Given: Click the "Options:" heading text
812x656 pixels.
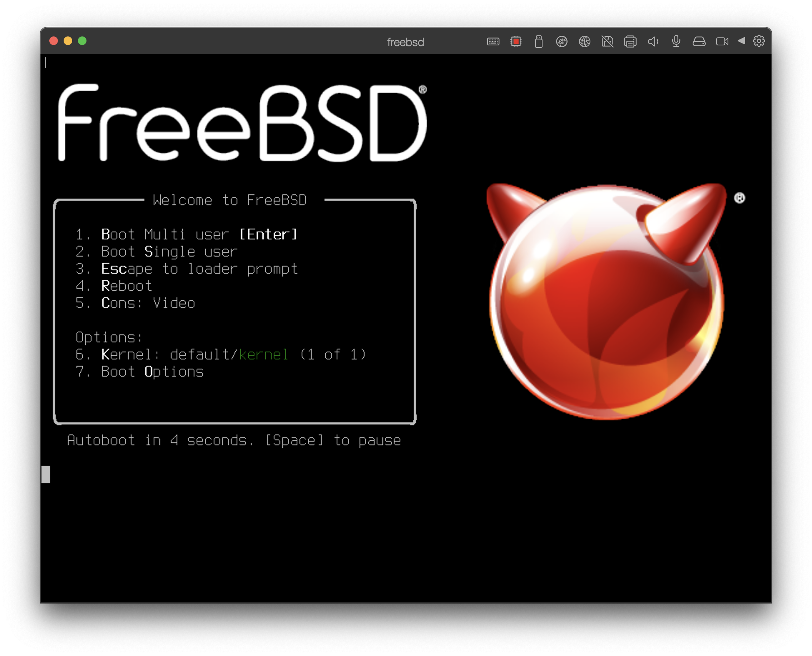Looking at the screenshot, I should click(109, 337).
